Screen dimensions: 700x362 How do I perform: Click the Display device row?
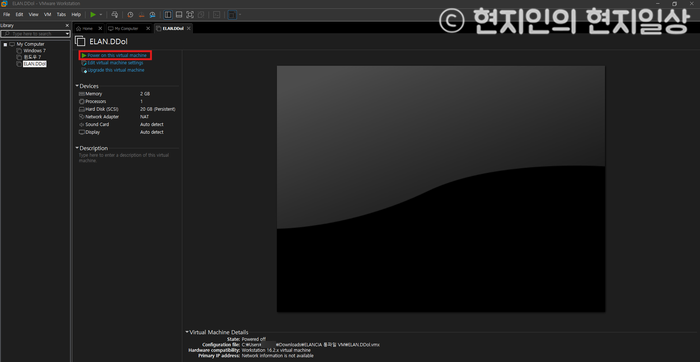pyautogui.click(x=128, y=132)
